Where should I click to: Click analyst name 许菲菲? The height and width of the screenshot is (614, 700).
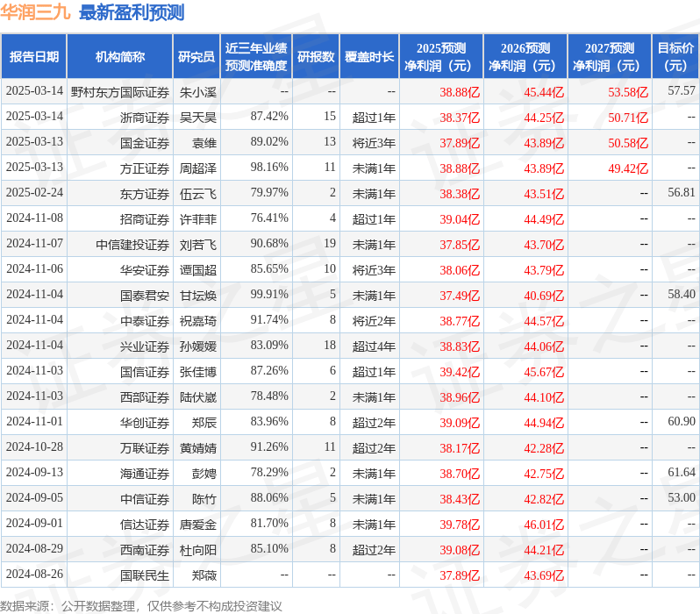click(x=197, y=219)
